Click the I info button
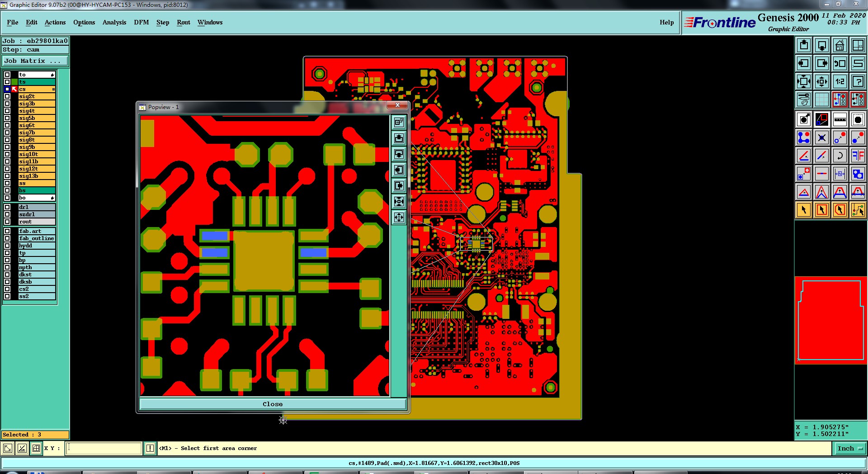 pyautogui.click(x=150, y=448)
